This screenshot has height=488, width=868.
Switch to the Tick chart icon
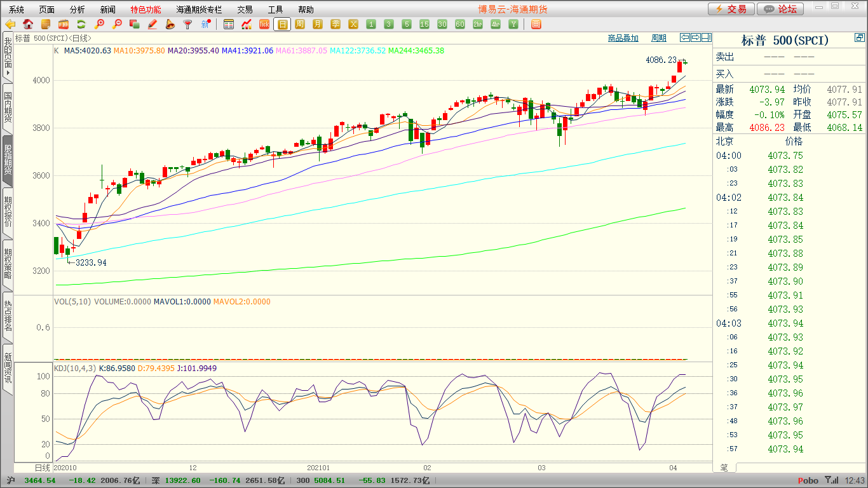[x=264, y=25]
